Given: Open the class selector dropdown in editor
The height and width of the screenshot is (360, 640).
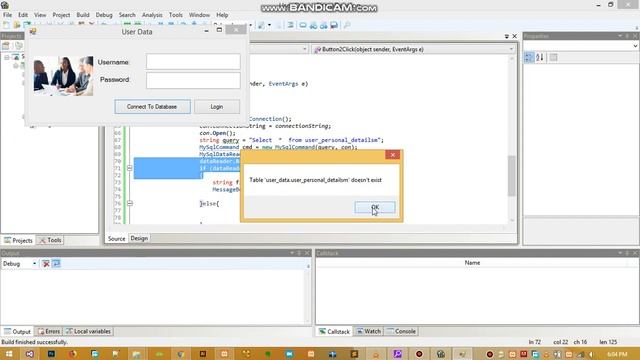Looking at the screenshot, I should pos(304,49).
